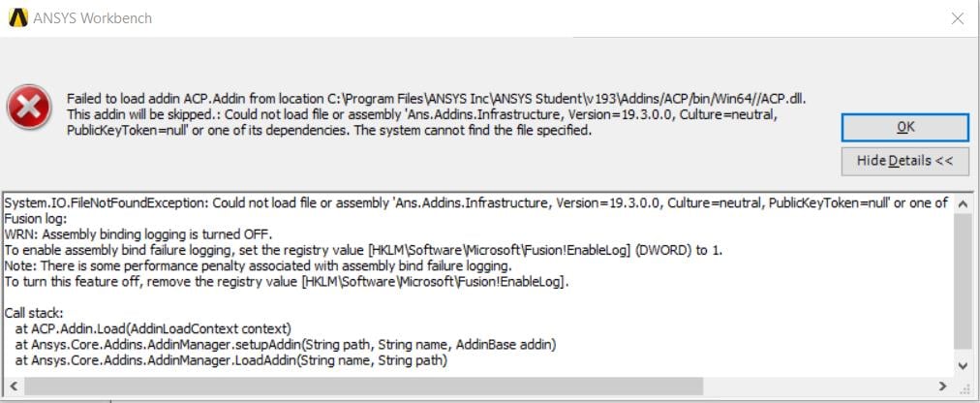Click the 'ANSYS Workbench' title bar text
The width and height of the screenshot is (980, 403).
point(93,18)
